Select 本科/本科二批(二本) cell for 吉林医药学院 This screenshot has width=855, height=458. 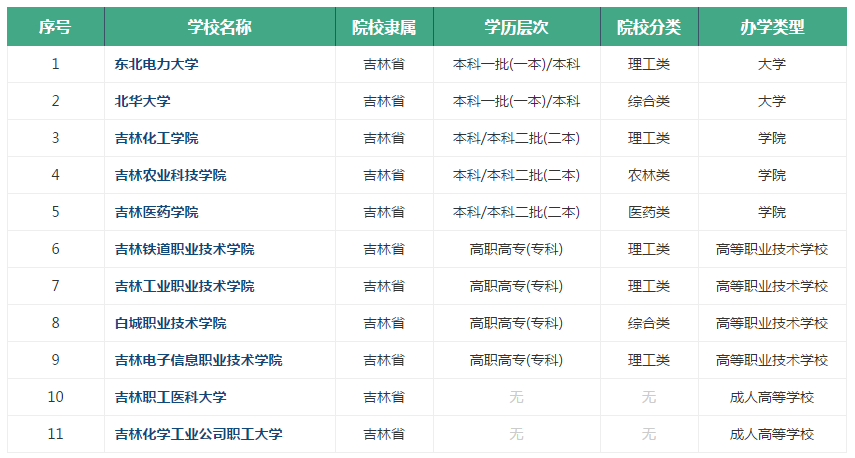click(x=517, y=212)
